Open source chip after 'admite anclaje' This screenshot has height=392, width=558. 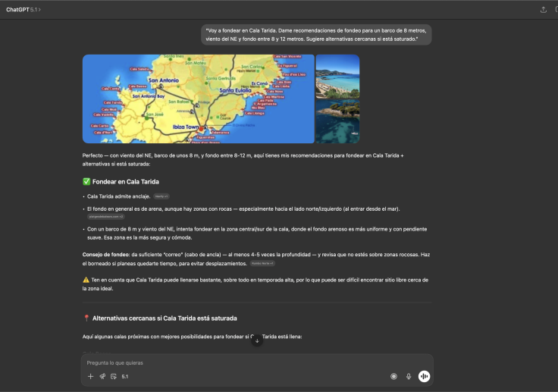(161, 196)
